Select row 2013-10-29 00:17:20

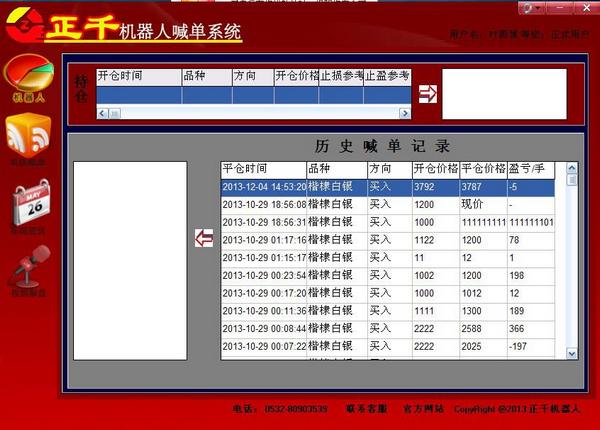coord(388,294)
